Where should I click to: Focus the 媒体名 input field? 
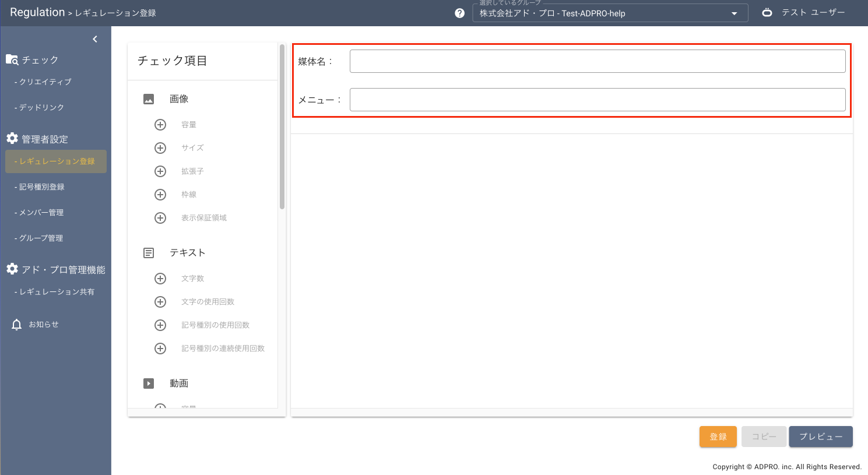coord(597,61)
